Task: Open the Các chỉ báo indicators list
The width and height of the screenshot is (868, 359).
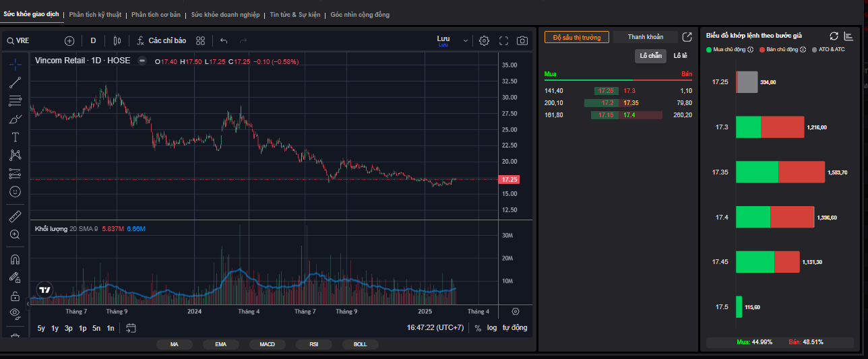Action: 161,40
